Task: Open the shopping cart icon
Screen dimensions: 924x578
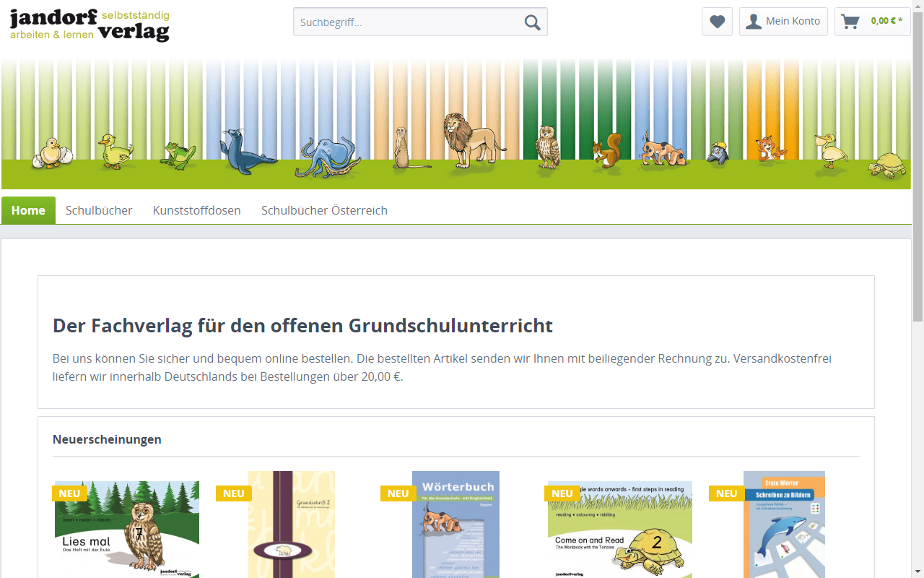Action: (850, 22)
